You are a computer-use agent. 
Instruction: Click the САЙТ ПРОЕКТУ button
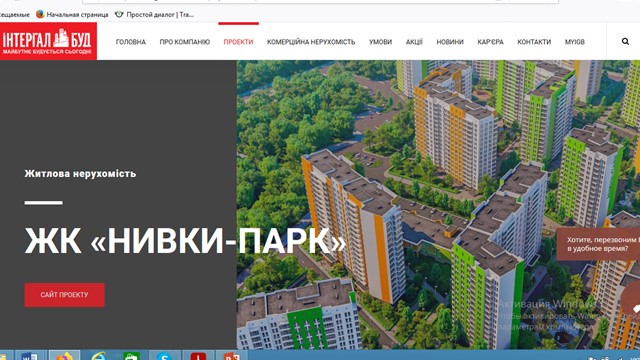(x=64, y=295)
